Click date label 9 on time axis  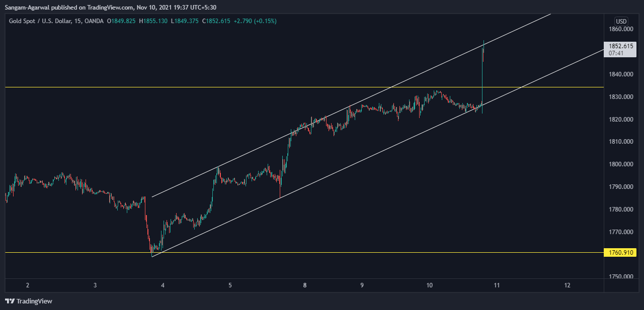click(362, 285)
